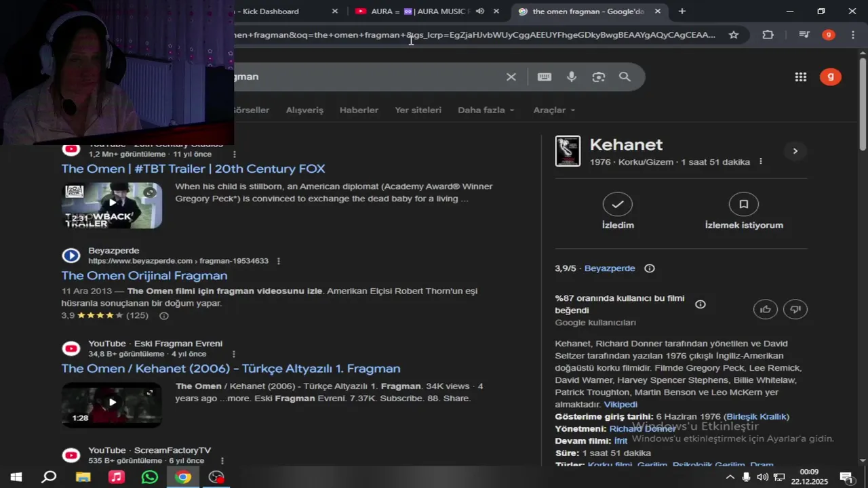Open The Omen / Kehanet (2006) Türkçe Altyazılı link
Viewport: 868px width, 488px height.
[231, 369]
